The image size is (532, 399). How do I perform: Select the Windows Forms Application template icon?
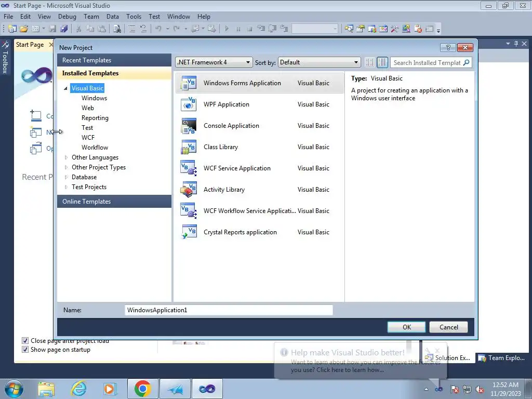tap(189, 83)
